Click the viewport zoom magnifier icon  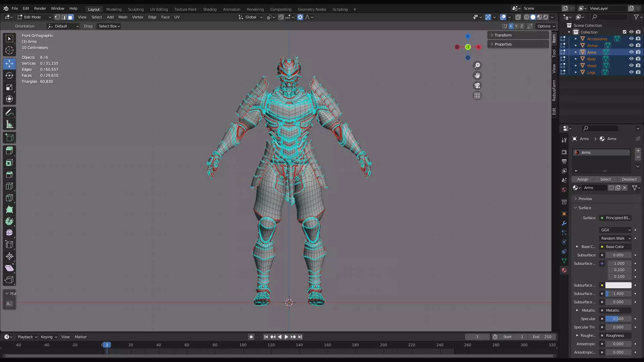[x=477, y=65]
